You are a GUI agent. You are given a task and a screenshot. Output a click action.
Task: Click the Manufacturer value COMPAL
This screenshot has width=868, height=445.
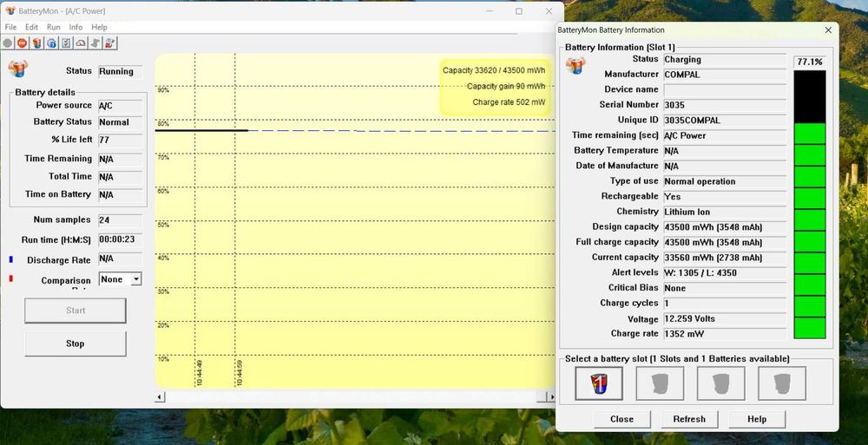[x=725, y=75]
